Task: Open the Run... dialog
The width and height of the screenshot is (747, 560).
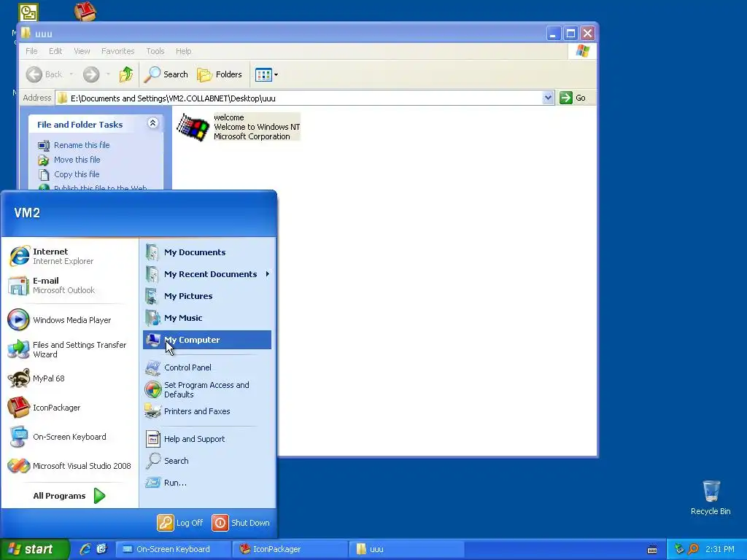Action: pyautogui.click(x=207, y=483)
